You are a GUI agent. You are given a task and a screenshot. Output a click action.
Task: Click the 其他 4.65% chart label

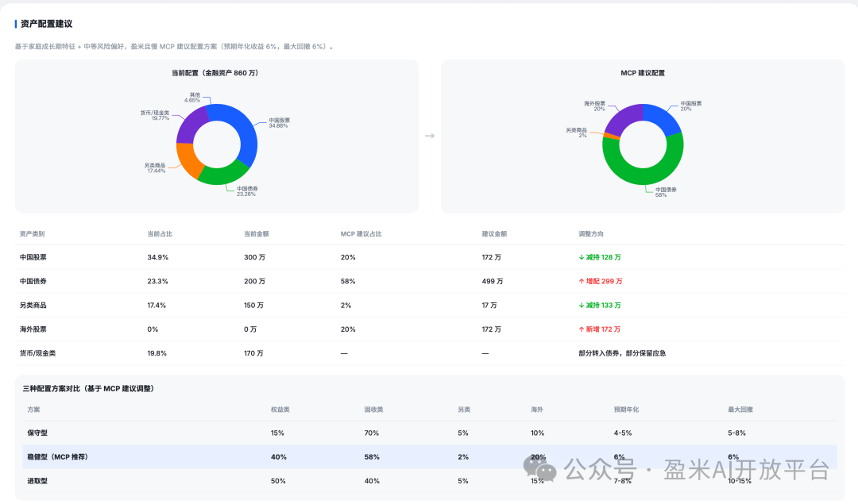click(x=192, y=98)
